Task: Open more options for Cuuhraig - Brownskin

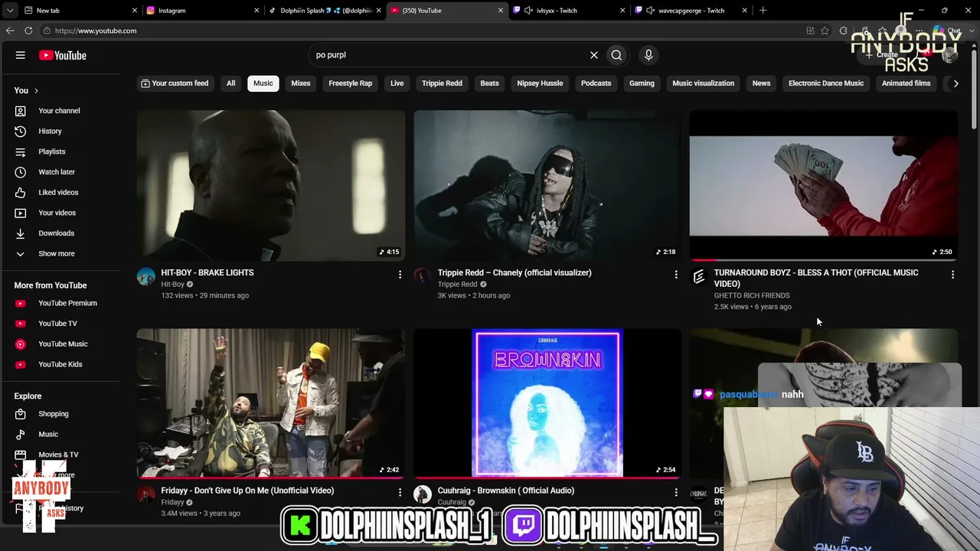Action: (x=676, y=492)
